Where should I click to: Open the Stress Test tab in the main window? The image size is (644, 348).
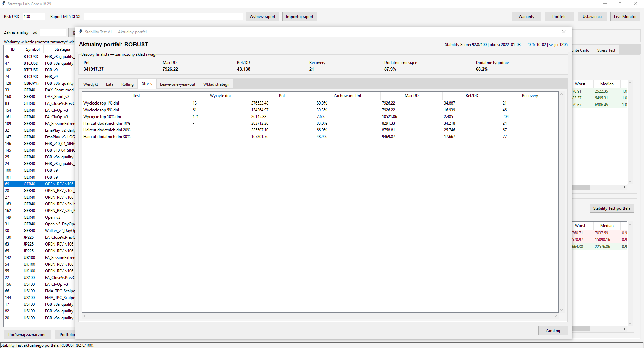[x=606, y=50]
